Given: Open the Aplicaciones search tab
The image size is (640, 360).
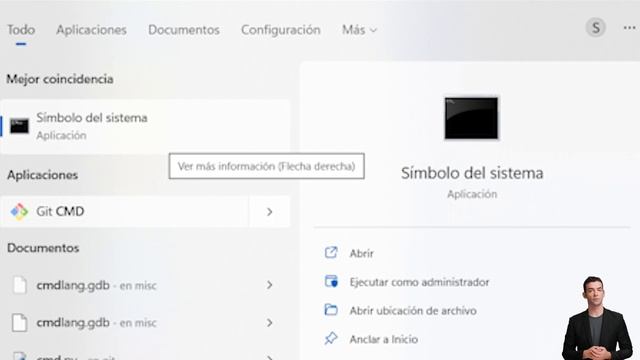Looking at the screenshot, I should point(91,30).
